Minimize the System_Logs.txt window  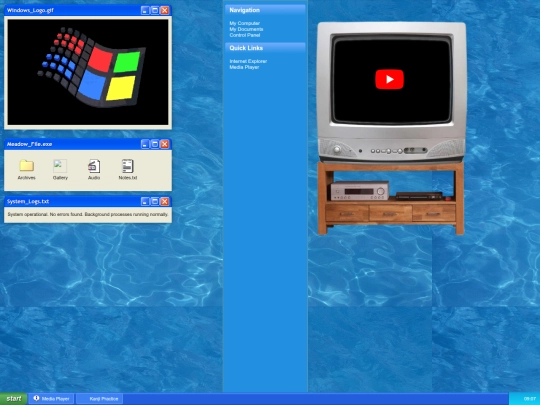(145, 201)
